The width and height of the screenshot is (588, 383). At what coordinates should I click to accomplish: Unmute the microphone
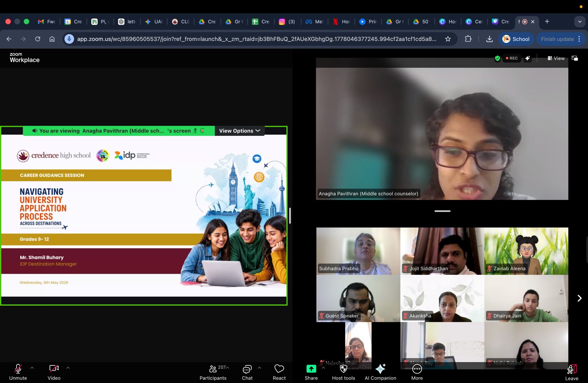tap(18, 372)
